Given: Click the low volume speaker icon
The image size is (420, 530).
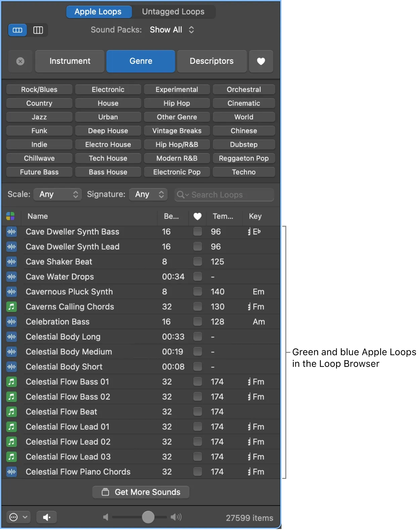Looking at the screenshot, I should coord(106,517).
